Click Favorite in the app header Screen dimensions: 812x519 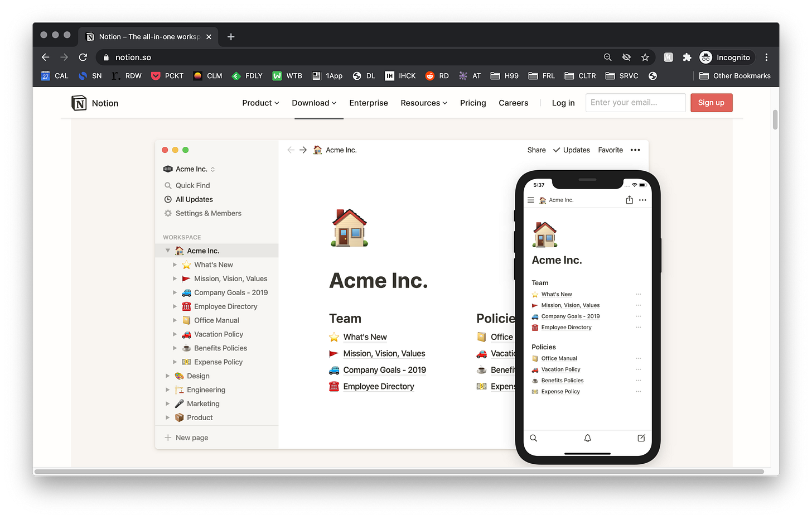point(610,150)
